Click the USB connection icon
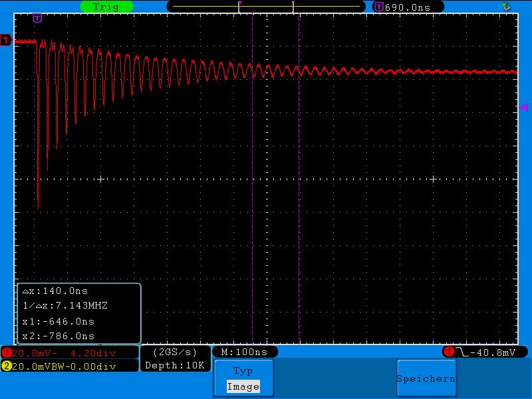This screenshot has width=532, height=399. (507, 7)
